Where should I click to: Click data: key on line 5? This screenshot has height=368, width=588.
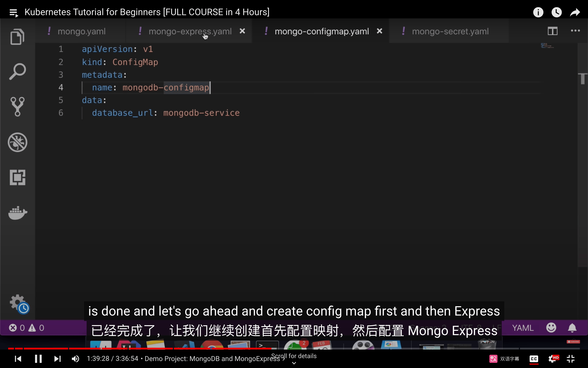[x=94, y=100]
